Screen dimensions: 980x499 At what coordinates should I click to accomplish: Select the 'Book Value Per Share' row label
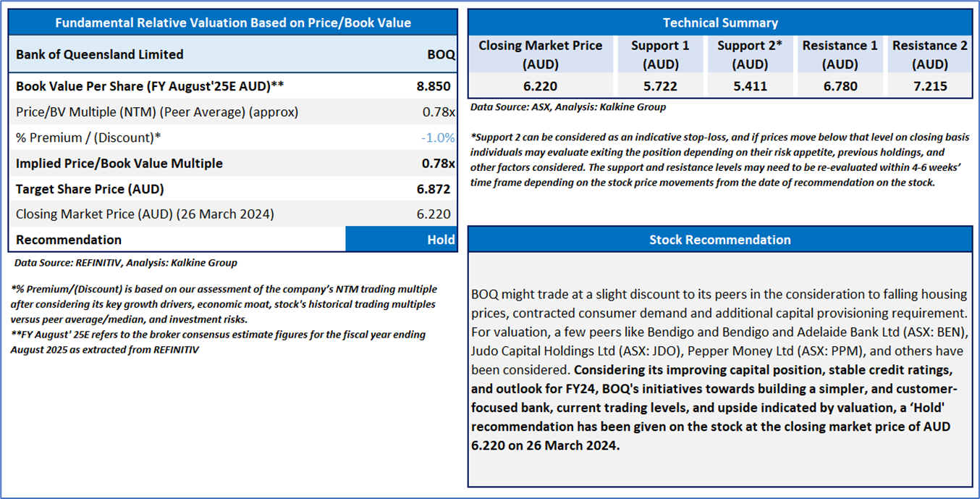[150, 86]
